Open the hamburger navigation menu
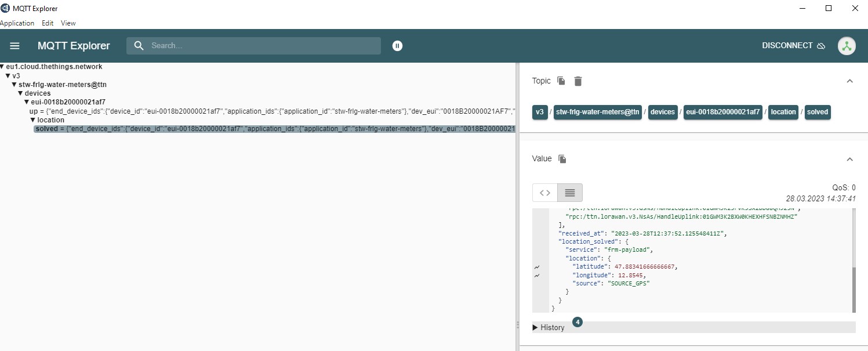The image size is (868, 351). pos(15,46)
